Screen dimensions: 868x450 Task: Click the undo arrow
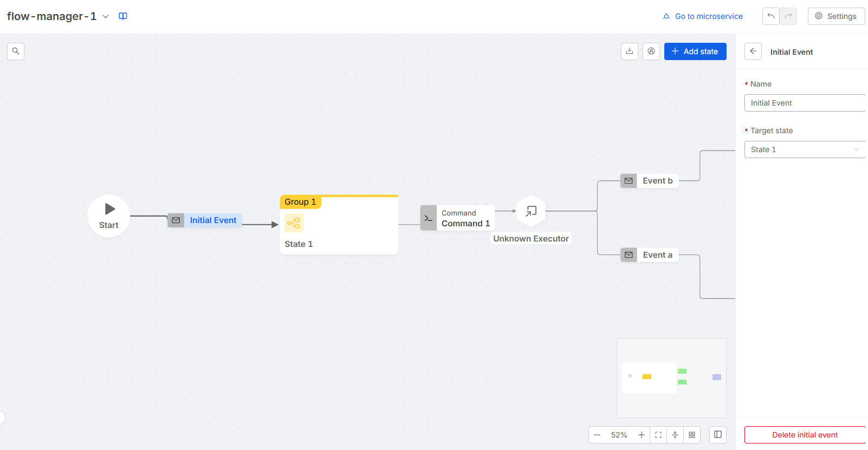coord(770,16)
